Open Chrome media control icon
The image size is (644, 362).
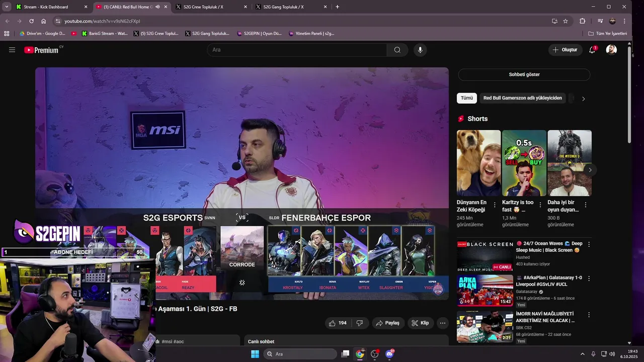(x=600, y=21)
